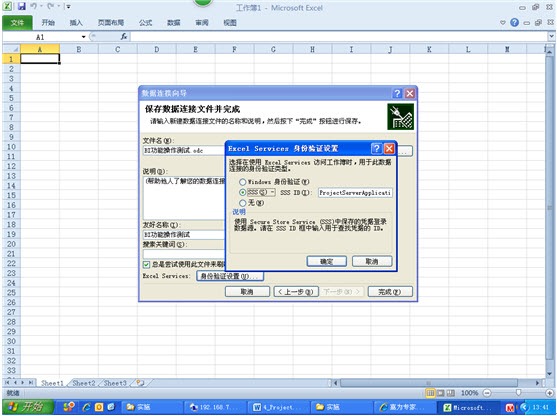Click 取消 in the Excel Services dialog
The width and height of the screenshot is (557, 416).
(372, 261)
